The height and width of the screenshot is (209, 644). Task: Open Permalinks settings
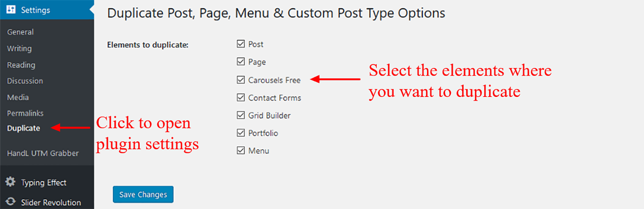click(25, 113)
